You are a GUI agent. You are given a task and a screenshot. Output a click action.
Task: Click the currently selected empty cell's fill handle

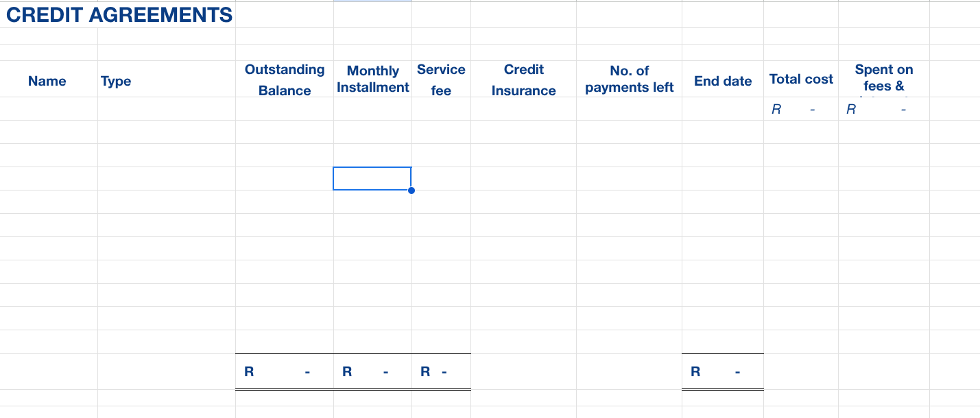(411, 190)
